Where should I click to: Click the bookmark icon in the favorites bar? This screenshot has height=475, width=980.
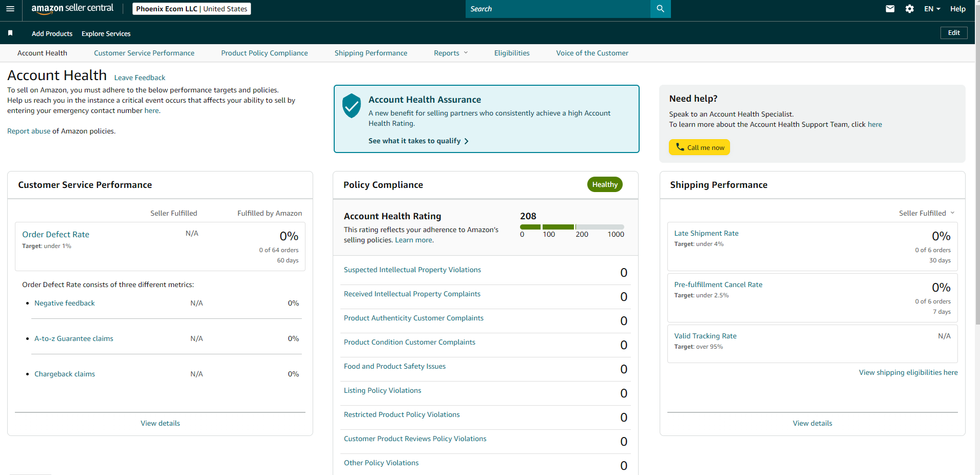pyautogui.click(x=10, y=33)
